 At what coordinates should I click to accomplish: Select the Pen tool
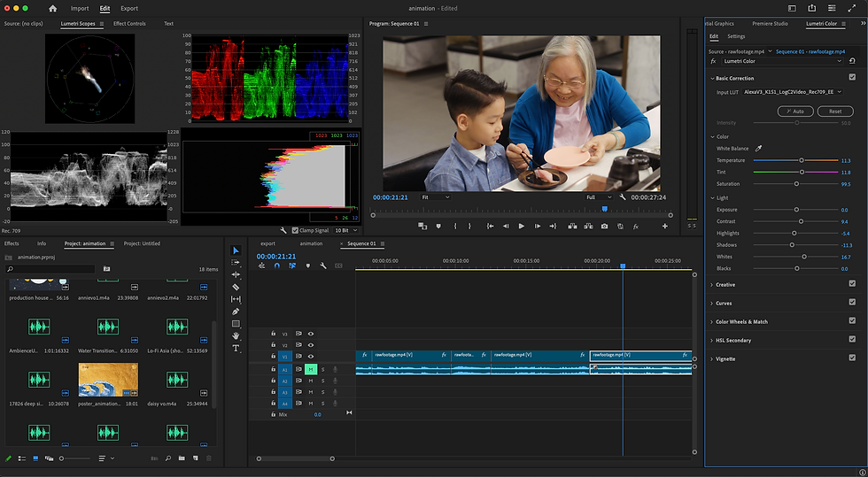pyautogui.click(x=236, y=312)
